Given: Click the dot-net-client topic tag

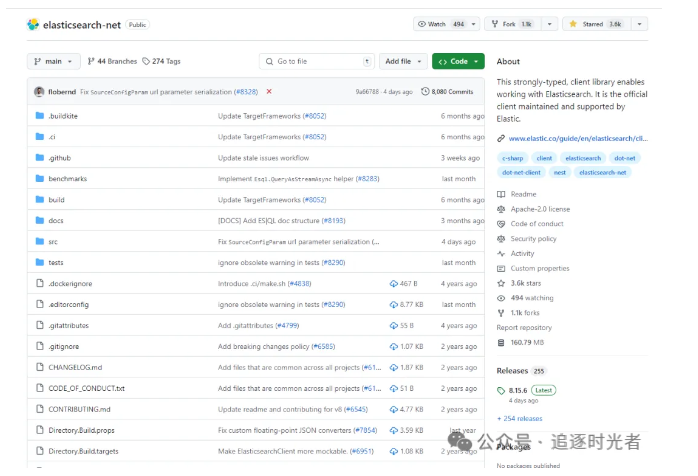Looking at the screenshot, I should 521,172.
